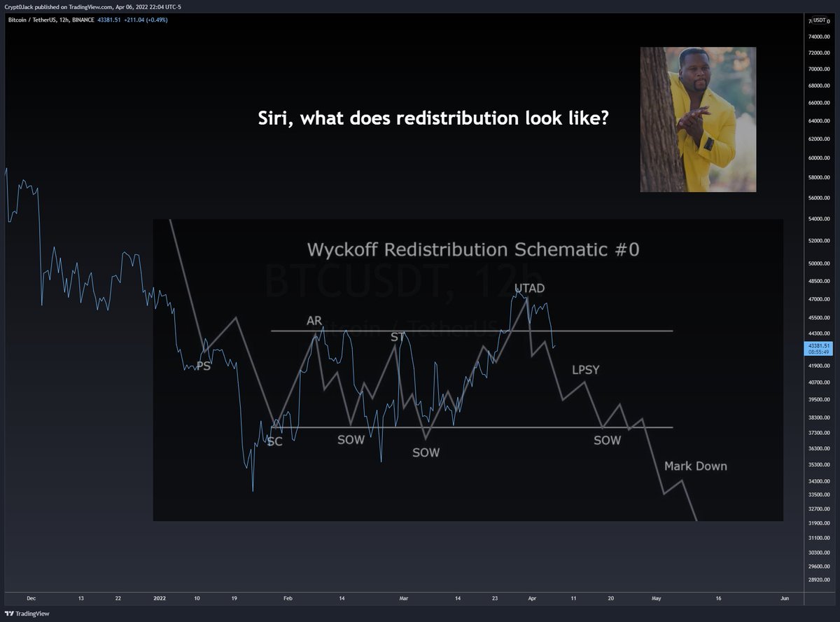Click the 29600.00 price axis label
This screenshot has height=622, width=840.
coord(819,566)
